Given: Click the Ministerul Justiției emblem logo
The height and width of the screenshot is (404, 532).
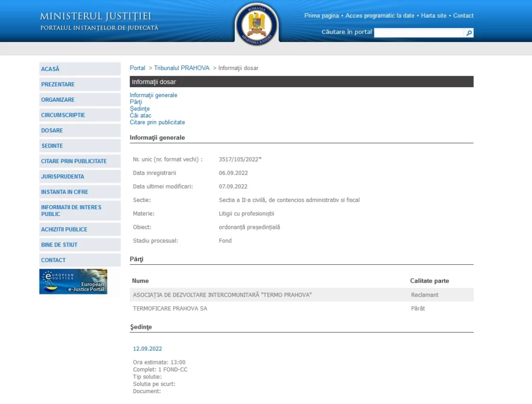Looking at the screenshot, I should pyautogui.click(x=257, y=24).
